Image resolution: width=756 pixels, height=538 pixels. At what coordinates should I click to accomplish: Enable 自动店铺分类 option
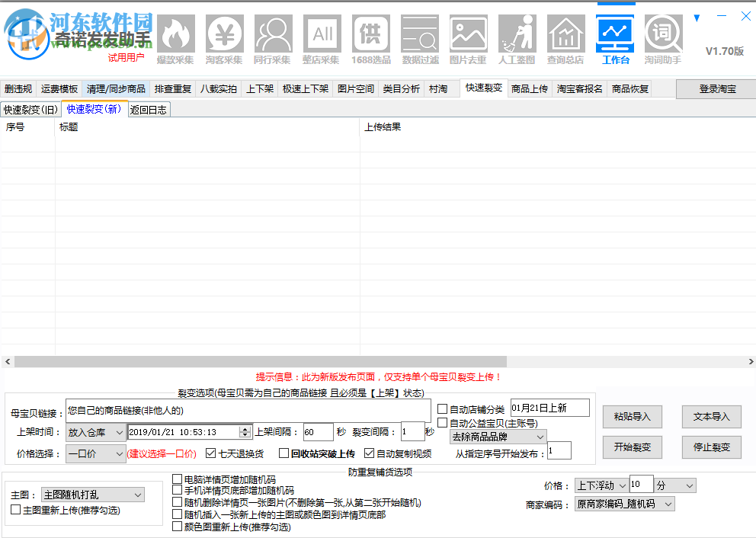pyautogui.click(x=443, y=408)
